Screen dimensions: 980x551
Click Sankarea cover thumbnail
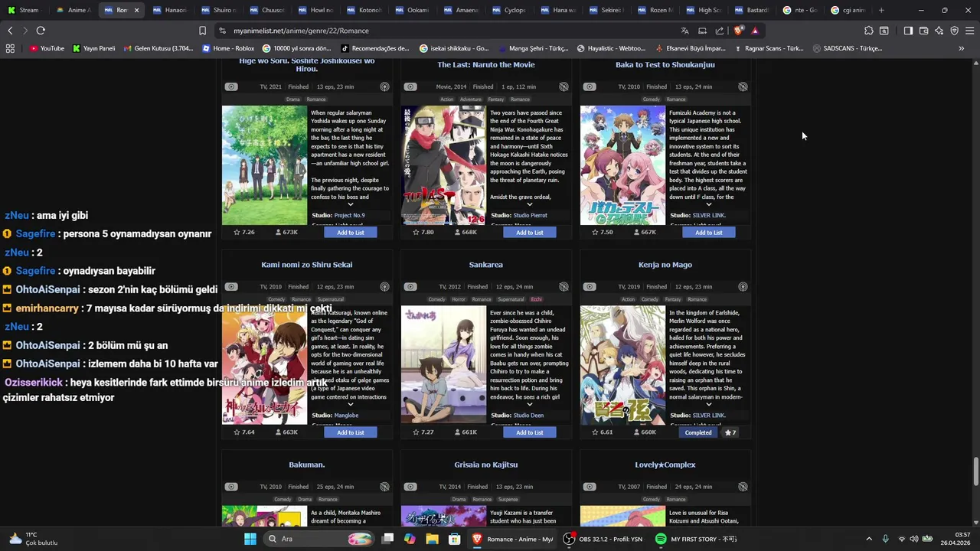(443, 365)
